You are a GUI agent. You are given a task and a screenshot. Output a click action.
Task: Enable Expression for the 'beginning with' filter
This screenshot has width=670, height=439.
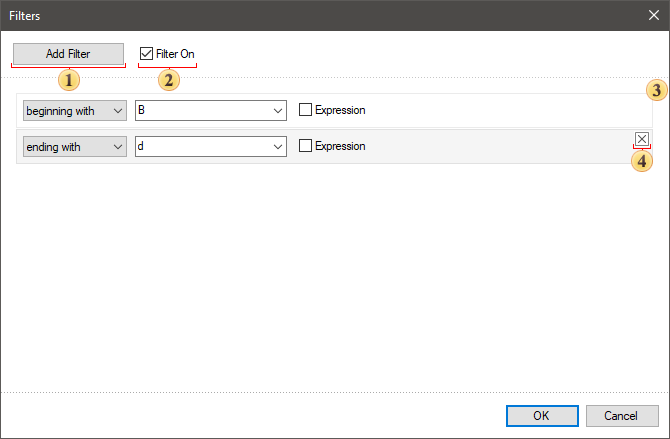tap(306, 110)
